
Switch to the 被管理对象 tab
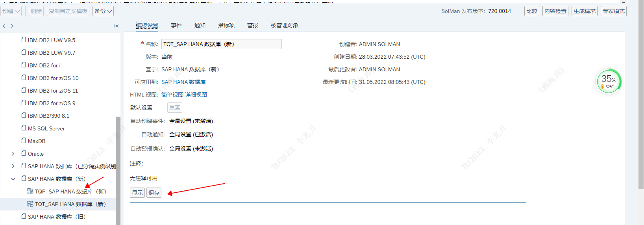(x=285, y=25)
